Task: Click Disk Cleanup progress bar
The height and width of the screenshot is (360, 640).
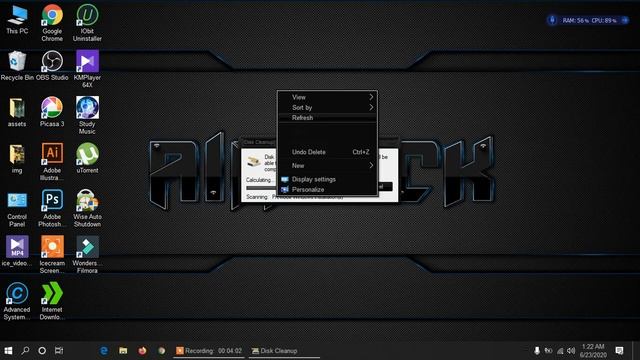Action: pos(261,188)
